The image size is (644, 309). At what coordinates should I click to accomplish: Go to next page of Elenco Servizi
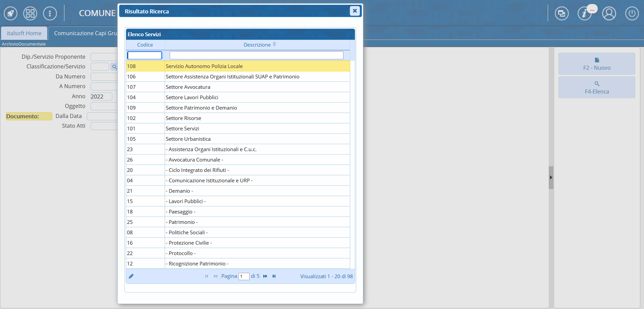pos(265,276)
